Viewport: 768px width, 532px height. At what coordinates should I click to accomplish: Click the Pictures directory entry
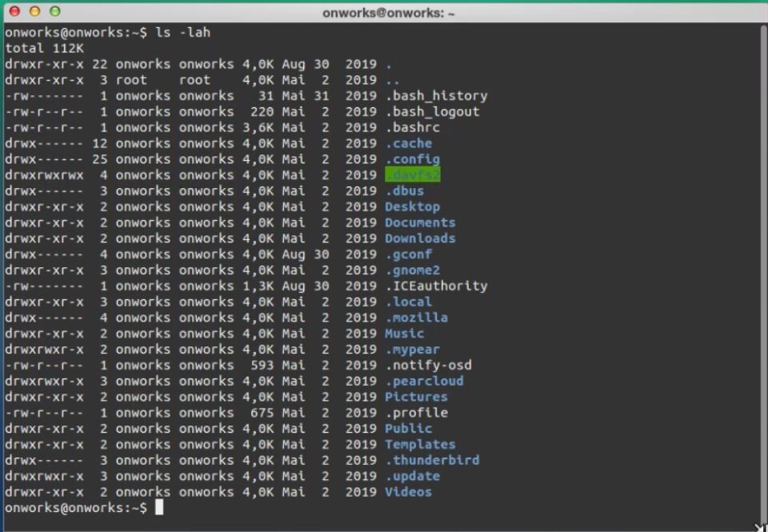pos(416,397)
